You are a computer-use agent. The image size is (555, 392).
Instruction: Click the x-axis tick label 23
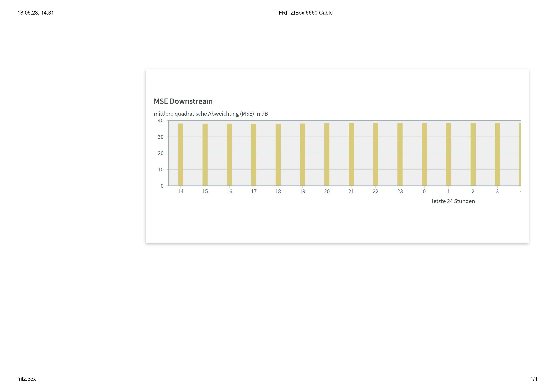400,191
